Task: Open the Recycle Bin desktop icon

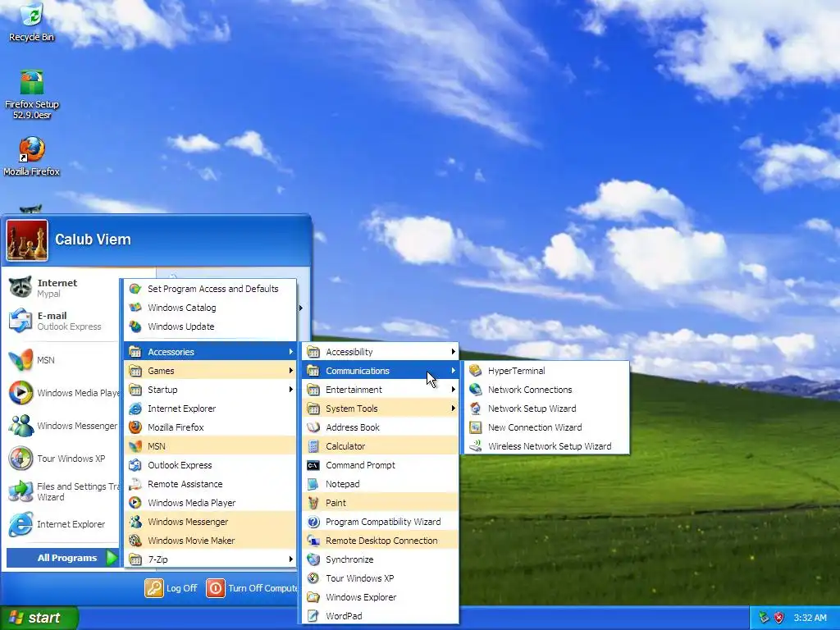Action: pyautogui.click(x=32, y=21)
